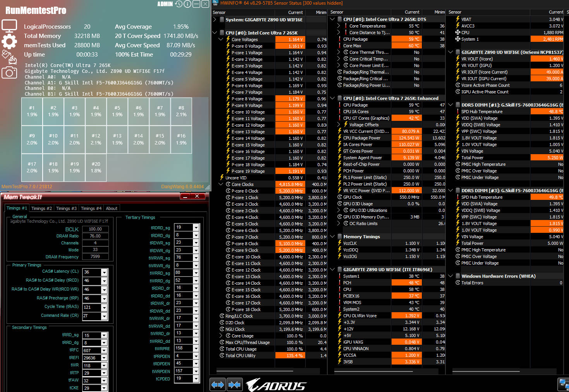Open HWiNFO network computers icon
Screen dimensions: 569x392
coord(564,385)
